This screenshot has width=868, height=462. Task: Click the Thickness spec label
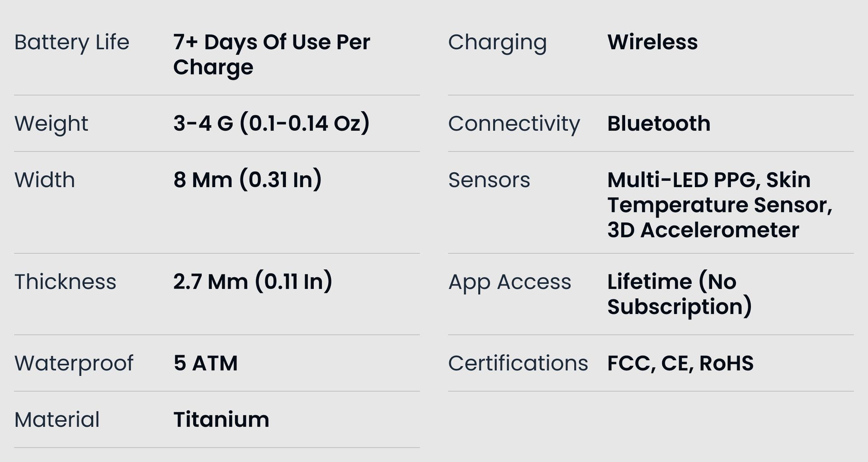65,282
